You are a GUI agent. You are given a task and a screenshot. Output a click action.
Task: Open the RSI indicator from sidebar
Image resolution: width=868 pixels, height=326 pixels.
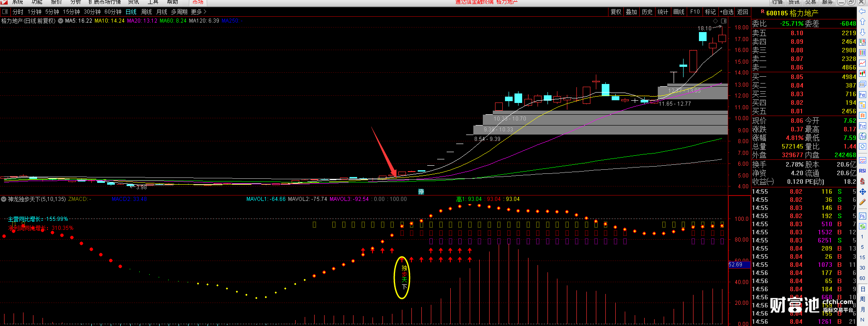863,171
